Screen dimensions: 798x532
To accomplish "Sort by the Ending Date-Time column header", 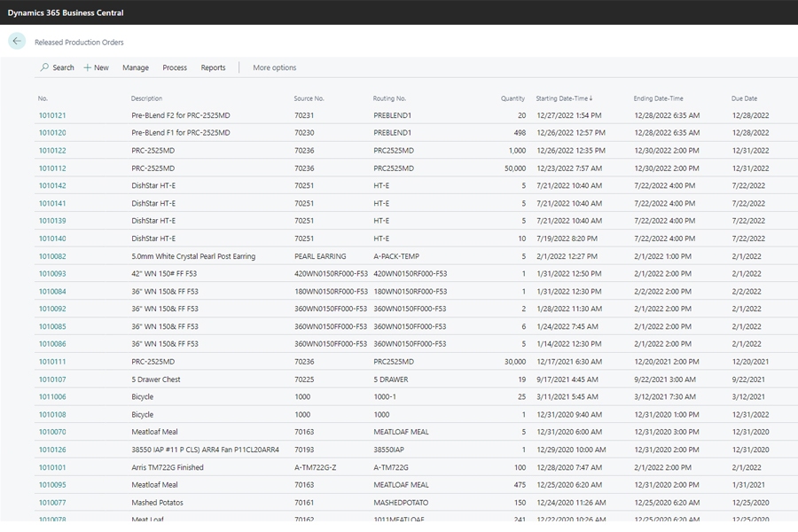I will pyautogui.click(x=658, y=98).
